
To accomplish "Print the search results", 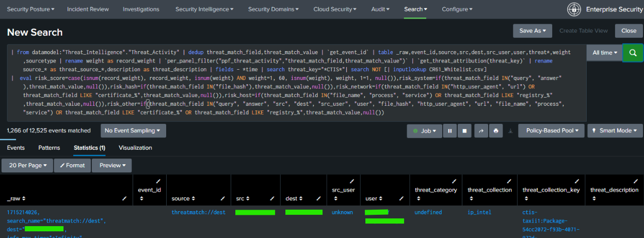I will coord(495,131).
